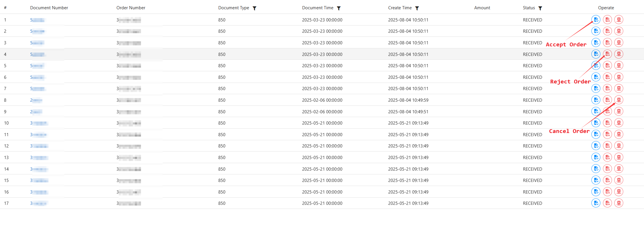Viewport: 644px width, 228px height.
Task: Cancel the order in row 13
Action: [619, 157]
